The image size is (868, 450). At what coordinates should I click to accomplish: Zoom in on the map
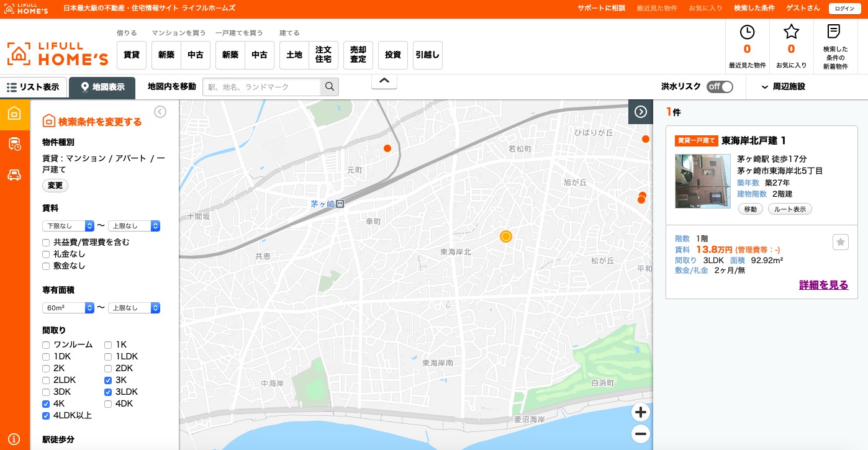641,412
